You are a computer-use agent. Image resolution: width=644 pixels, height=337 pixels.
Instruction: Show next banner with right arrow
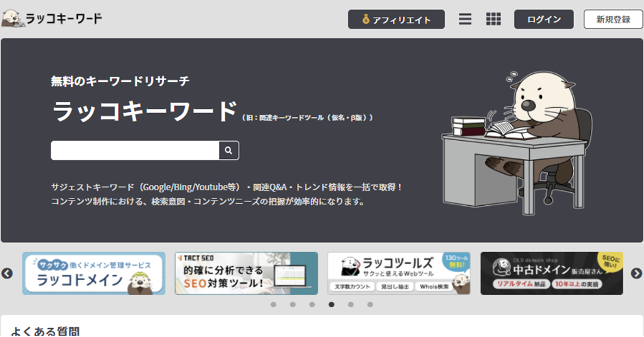pyautogui.click(x=636, y=273)
